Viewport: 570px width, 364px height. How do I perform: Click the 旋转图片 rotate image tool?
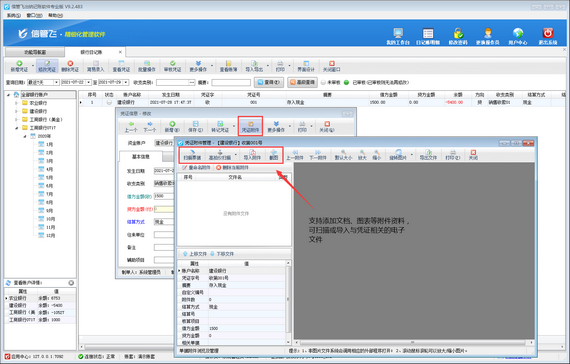point(398,155)
